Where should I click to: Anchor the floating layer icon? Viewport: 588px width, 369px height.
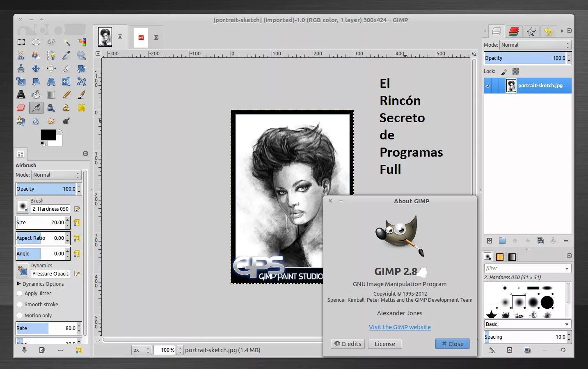click(x=553, y=241)
